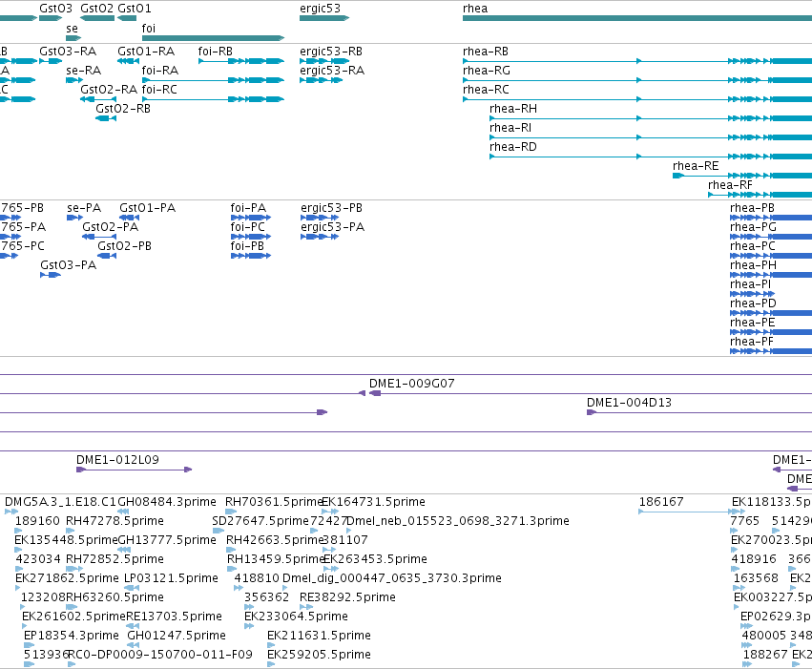Viewport: 812px width, 669px height.
Task: Select BAC clone DME1-012L09
Action: tap(117, 460)
